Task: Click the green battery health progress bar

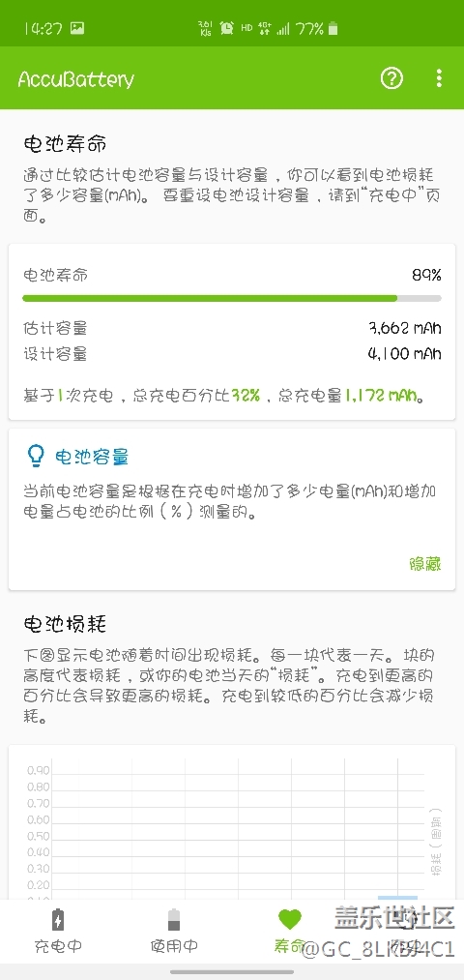Action: coord(232,299)
